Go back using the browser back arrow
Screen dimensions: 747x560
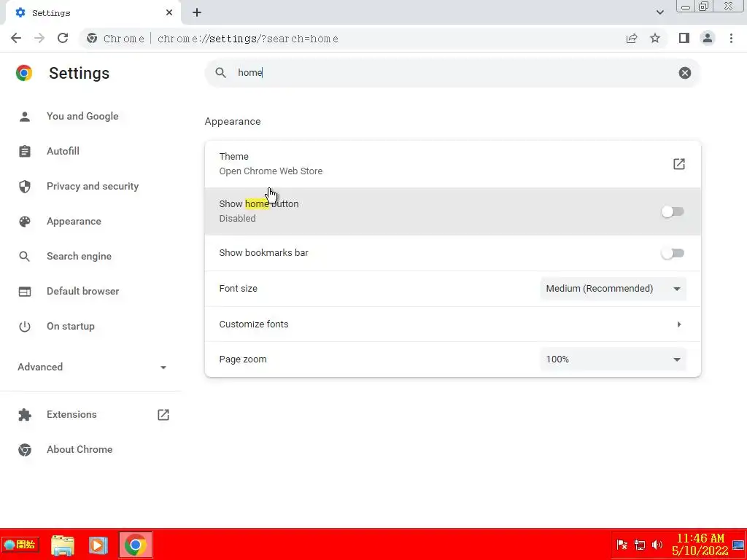[x=16, y=39]
